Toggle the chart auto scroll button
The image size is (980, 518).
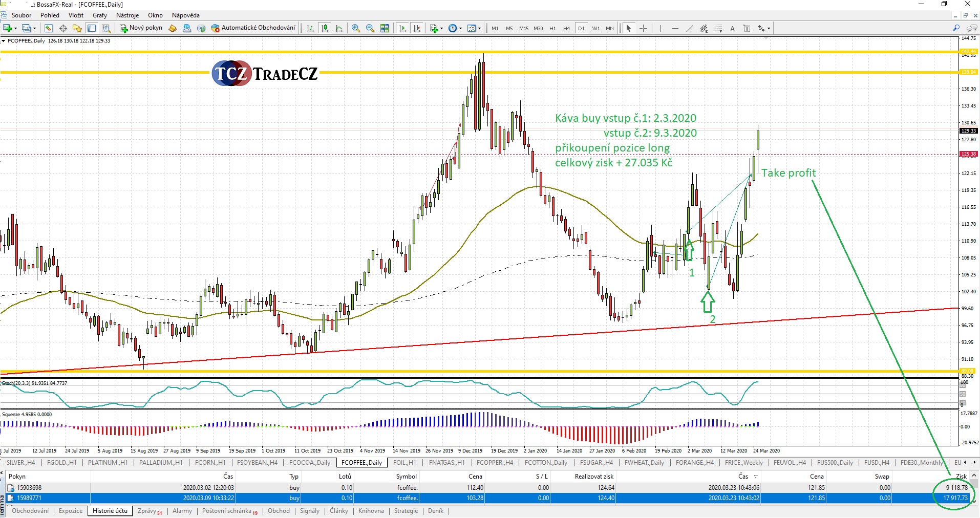coord(402,28)
